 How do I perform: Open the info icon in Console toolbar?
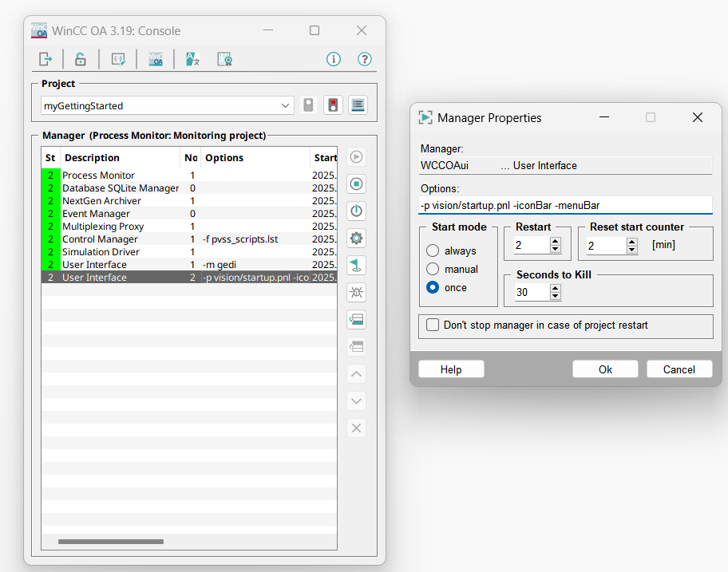(x=334, y=59)
